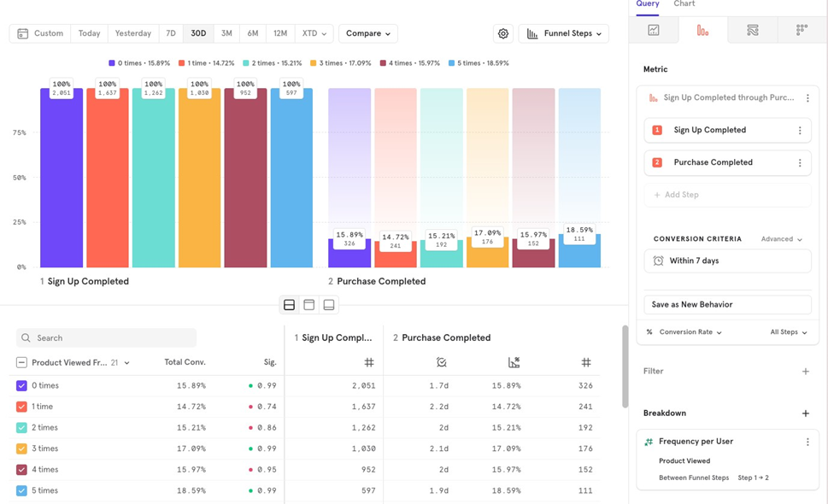Click the Retention report type icon
This screenshot has width=828, height=504.
(802, 30)
